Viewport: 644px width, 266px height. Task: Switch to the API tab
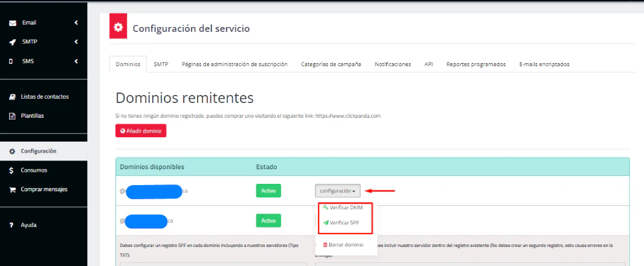click(x=429, y=64)
